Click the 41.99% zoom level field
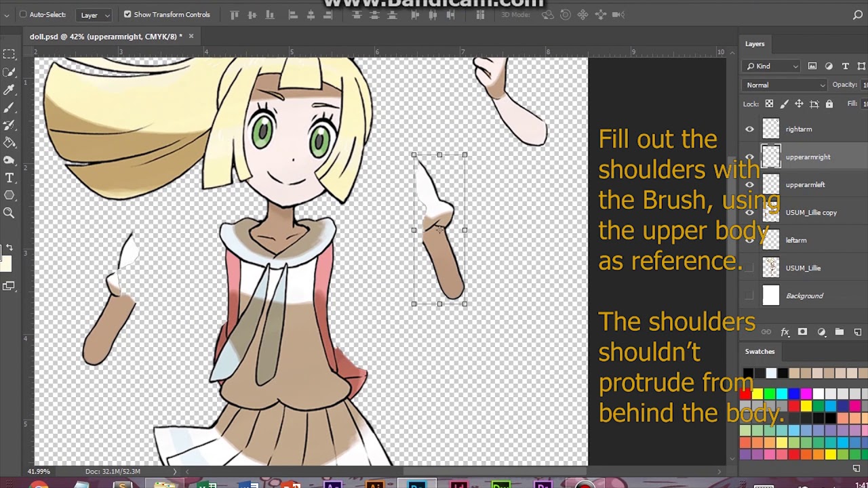Screen dimensions: 868x488 tap(39, 471)
